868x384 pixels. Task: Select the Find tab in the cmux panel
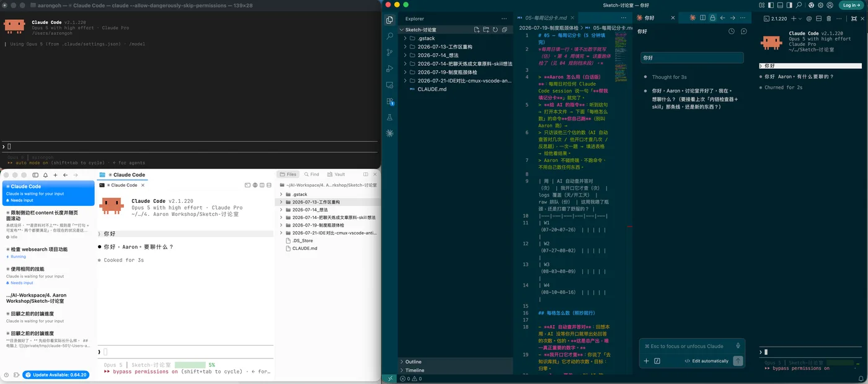(312, 174)
